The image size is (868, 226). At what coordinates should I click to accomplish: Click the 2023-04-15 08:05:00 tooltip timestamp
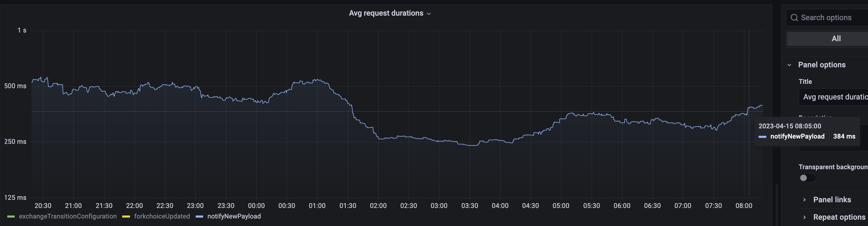pyautogui.click(x=790, y=126)
